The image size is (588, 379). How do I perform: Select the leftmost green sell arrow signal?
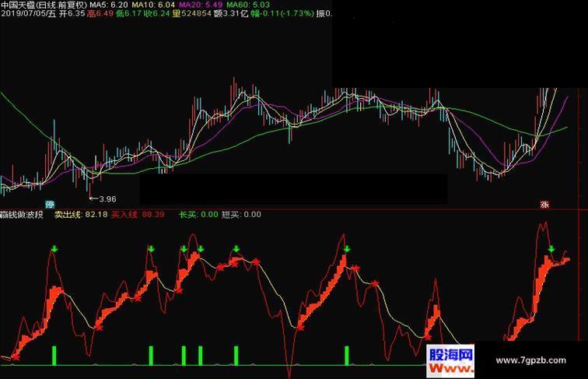click(54, 249)
